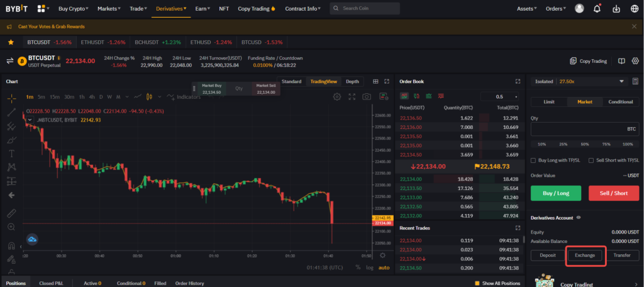Click chart fullscreen mode icon in toolbar

tap(352, 97)
